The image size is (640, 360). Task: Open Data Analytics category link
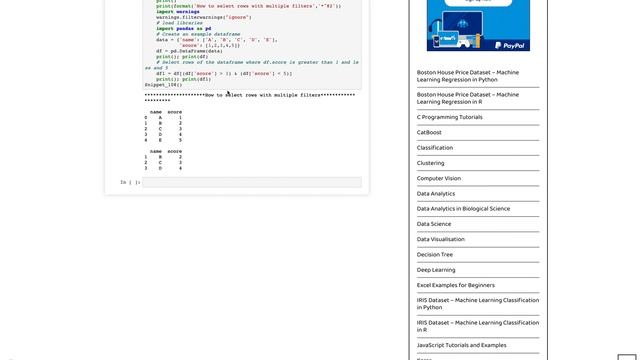point(436,193)
